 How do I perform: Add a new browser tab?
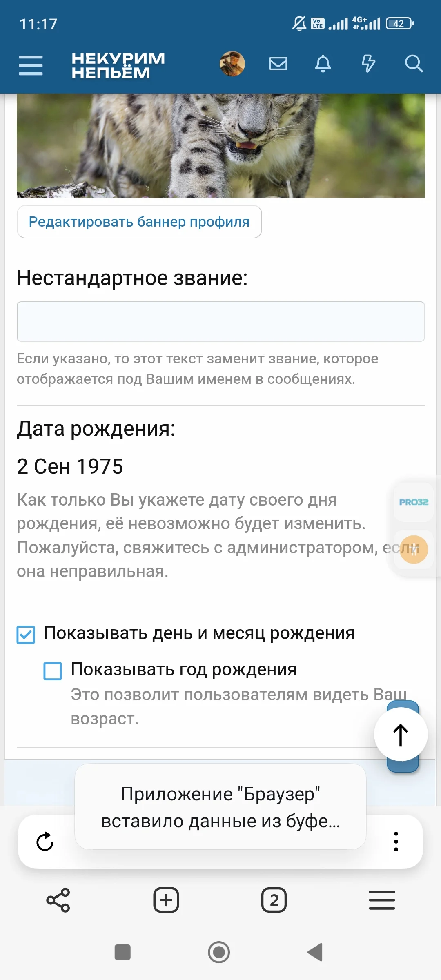pyautogui.click(x=166, y=900)
